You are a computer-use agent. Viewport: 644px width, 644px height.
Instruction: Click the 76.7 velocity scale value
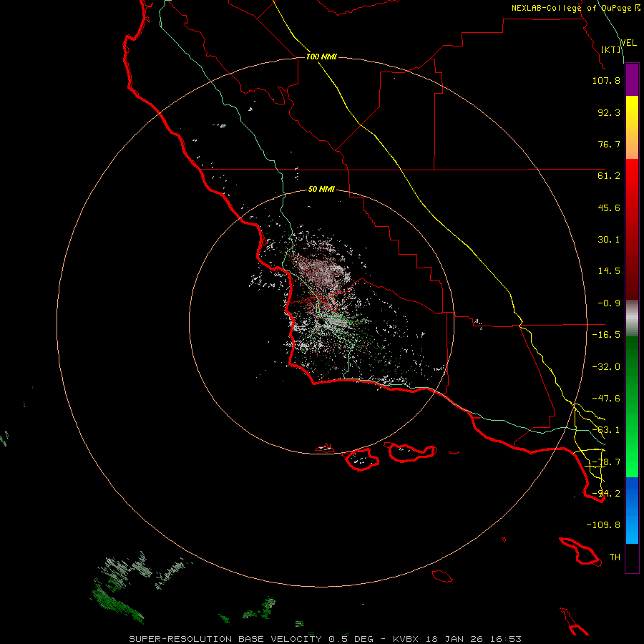(x=609, y=144)
